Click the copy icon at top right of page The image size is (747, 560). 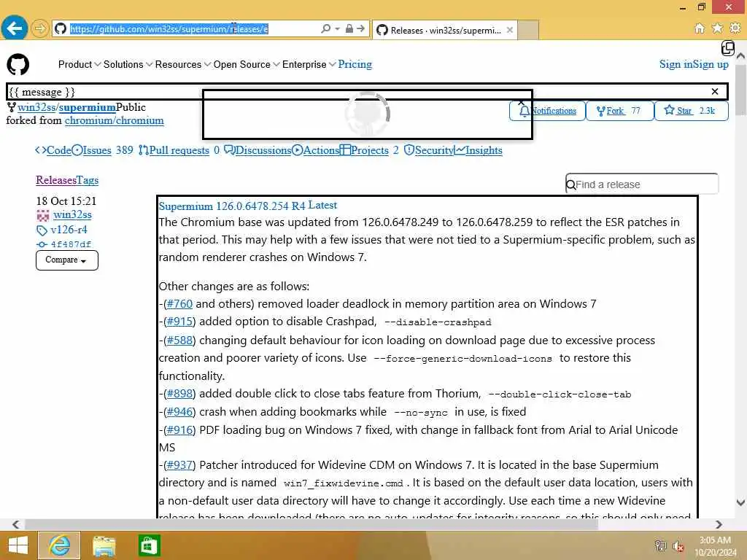(x=727, y=48)
